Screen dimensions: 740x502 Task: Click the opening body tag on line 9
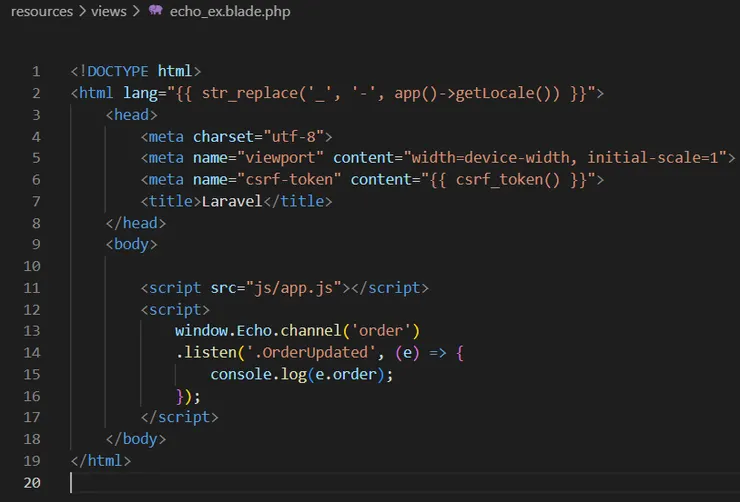click(x=131, y=244)
